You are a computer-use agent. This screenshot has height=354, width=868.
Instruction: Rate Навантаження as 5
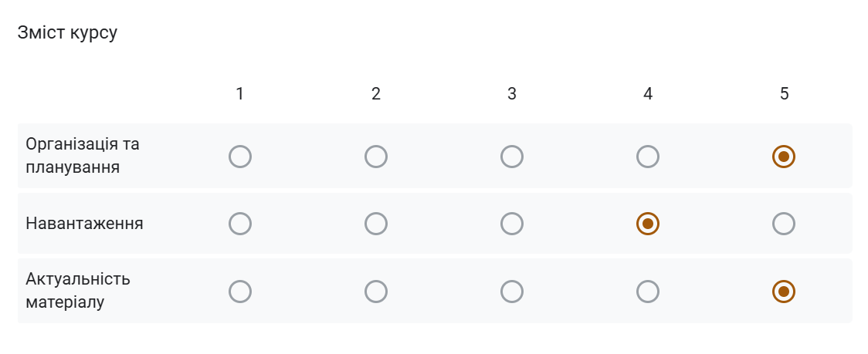(x=784, y=224)
